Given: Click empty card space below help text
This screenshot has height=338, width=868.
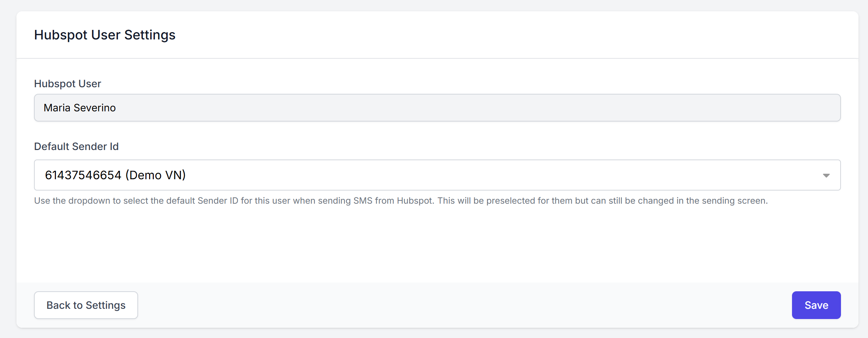Looking at the screenshot, I should (437, 245).
